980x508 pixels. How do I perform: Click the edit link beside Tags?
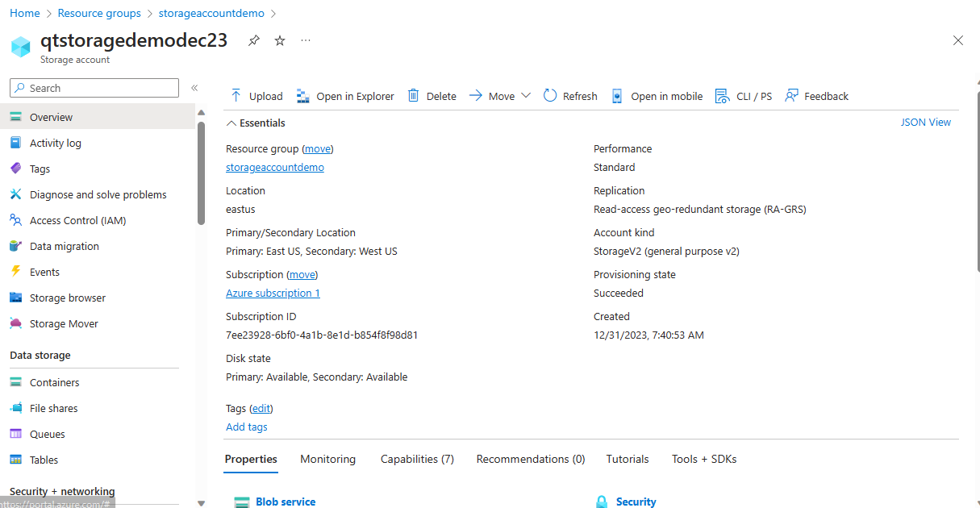261,409
